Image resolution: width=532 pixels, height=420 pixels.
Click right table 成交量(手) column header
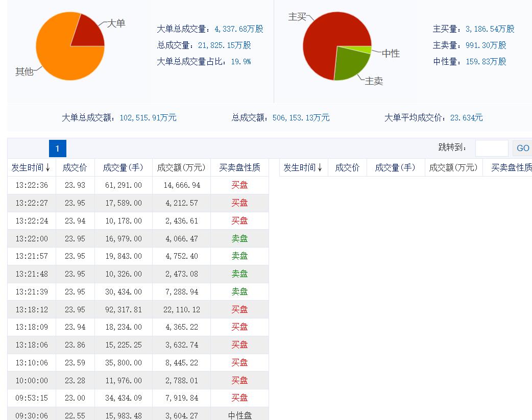pos(395,167)
